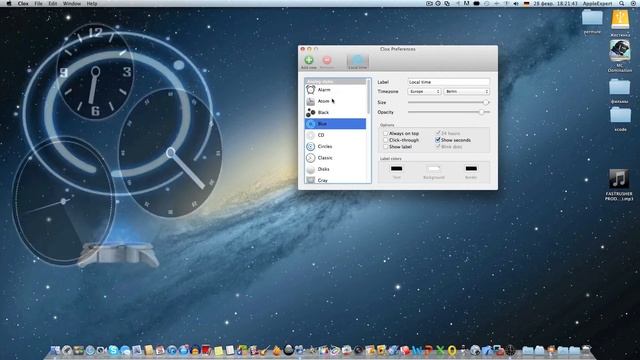The image size is (640, 360).
Task: Open the Background label color swatch
Action: click(433, 169)
